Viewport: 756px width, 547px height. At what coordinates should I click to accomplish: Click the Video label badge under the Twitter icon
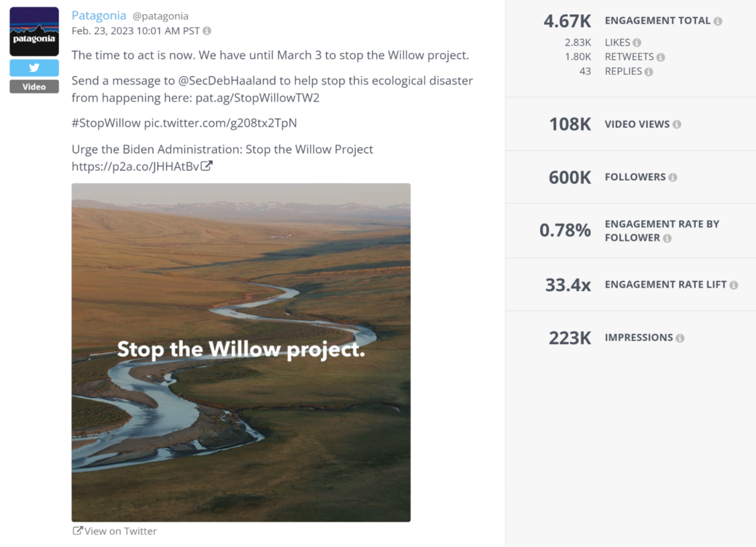click(34, 86)
